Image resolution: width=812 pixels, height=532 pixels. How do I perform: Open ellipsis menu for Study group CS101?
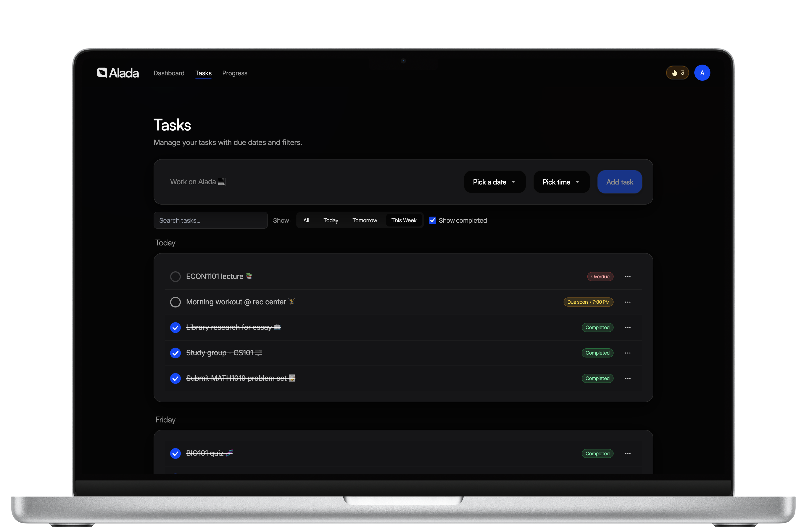coord(627,353)
